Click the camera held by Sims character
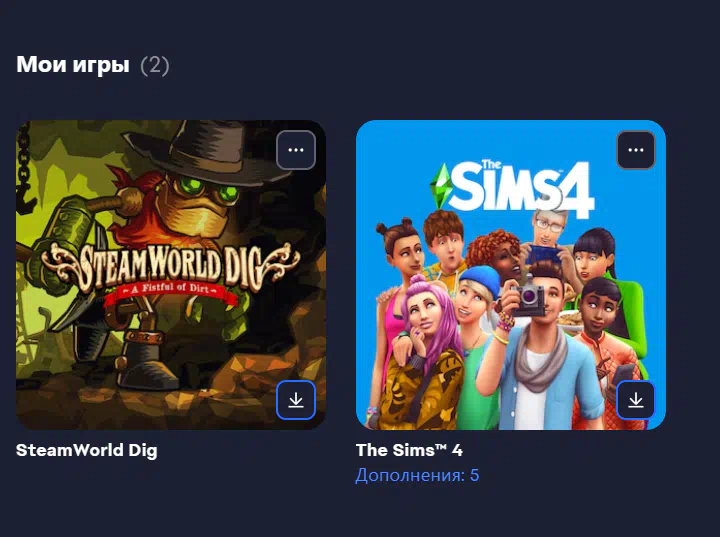The height and width of the screenshot is (537, 720). pyautogui.click(x=528, y=296)
